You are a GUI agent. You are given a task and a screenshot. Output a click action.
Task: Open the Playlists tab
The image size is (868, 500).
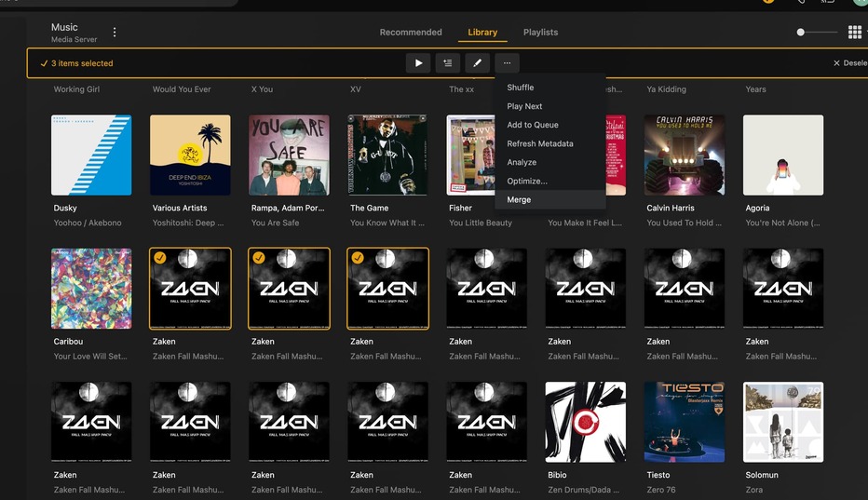point(540,32)
